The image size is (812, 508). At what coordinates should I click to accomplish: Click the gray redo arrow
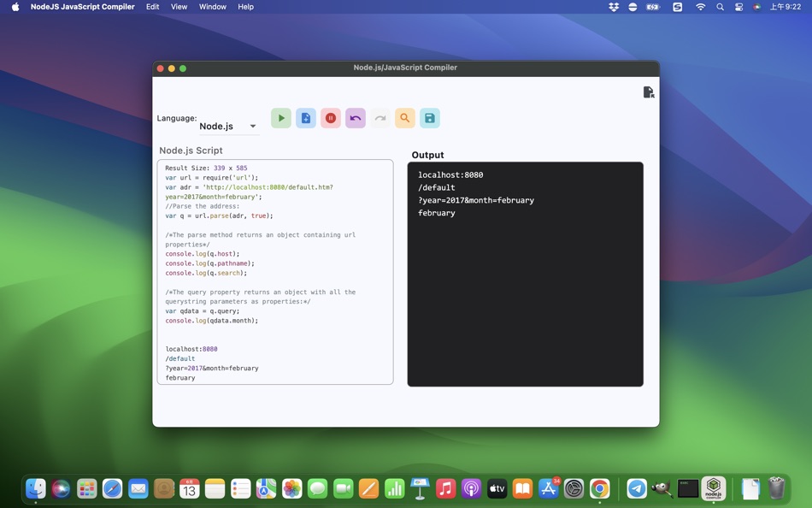coord(380,118)
